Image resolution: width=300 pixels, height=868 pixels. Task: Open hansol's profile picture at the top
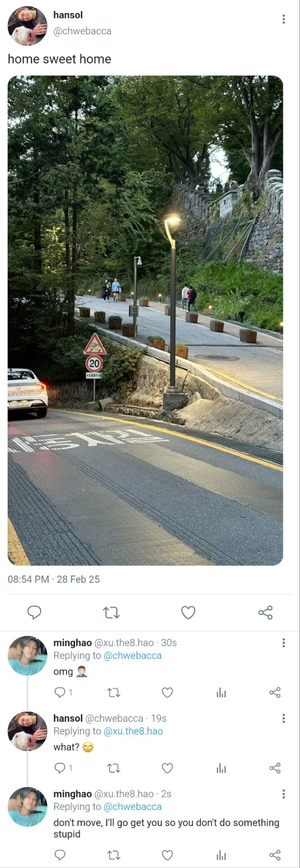[28, 26]
